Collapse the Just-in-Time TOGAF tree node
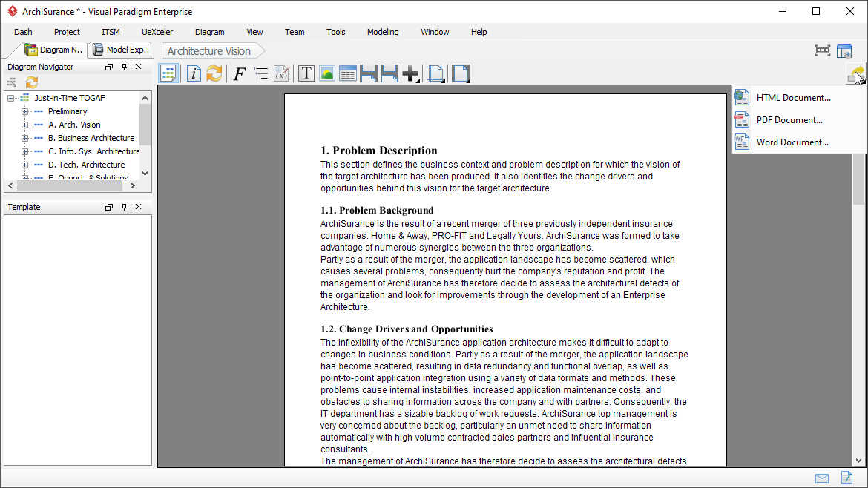Image resolution: width=868 pixels, height=488 pixels. (x=10, y=98)
